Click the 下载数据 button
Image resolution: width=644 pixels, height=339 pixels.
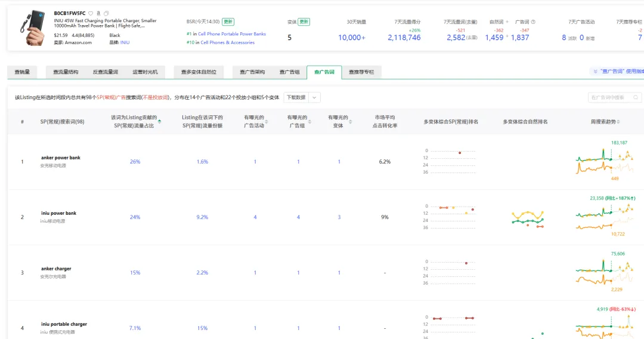point(296,97)
